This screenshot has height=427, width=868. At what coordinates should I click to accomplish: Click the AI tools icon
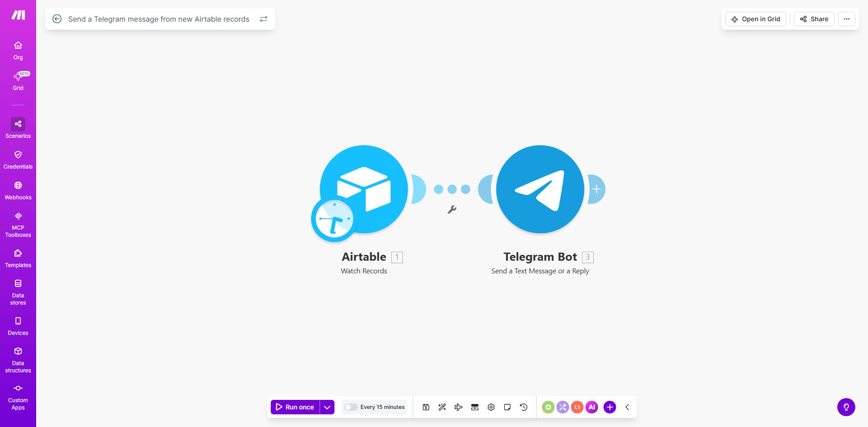592,407
